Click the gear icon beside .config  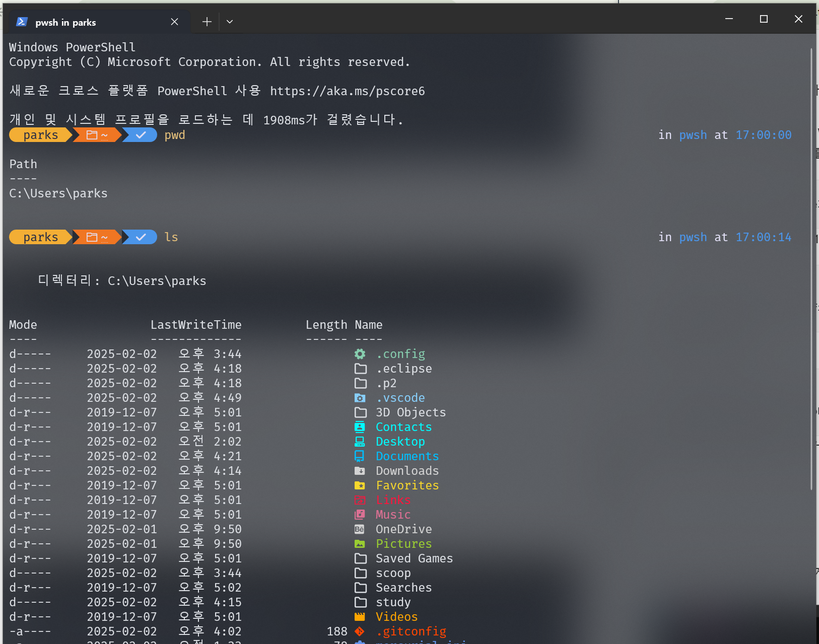click(360, 354)
